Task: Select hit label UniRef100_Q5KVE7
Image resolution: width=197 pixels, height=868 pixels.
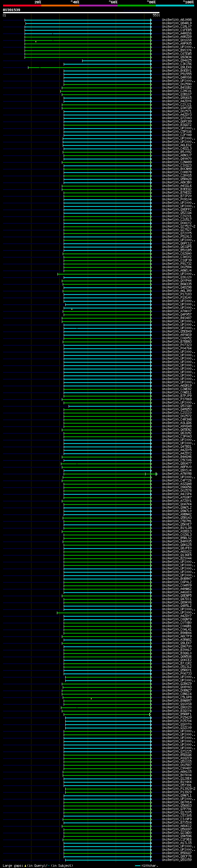Action: point(177,525)
